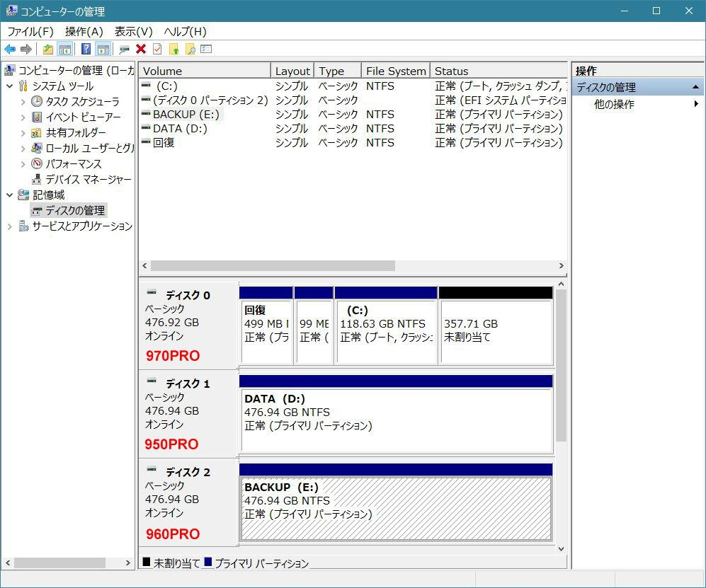
Task: Click the yellow page with green arrow icon
Action: tap(173, 49)
